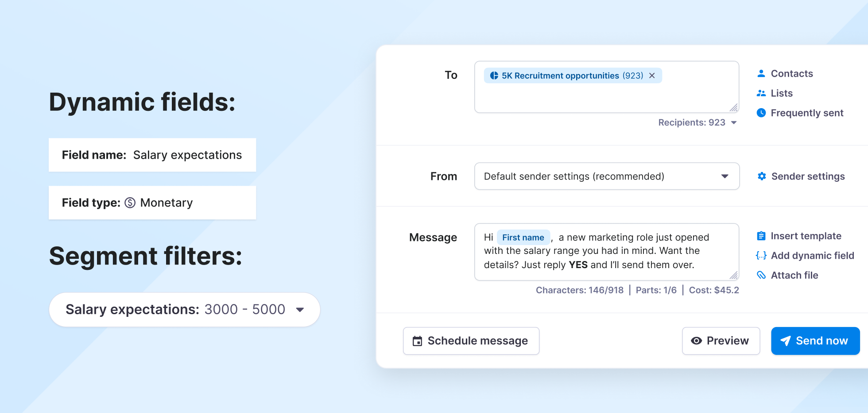The image size is (868, 413).
Task: Open the Frequently sent link
Action: 807,113
